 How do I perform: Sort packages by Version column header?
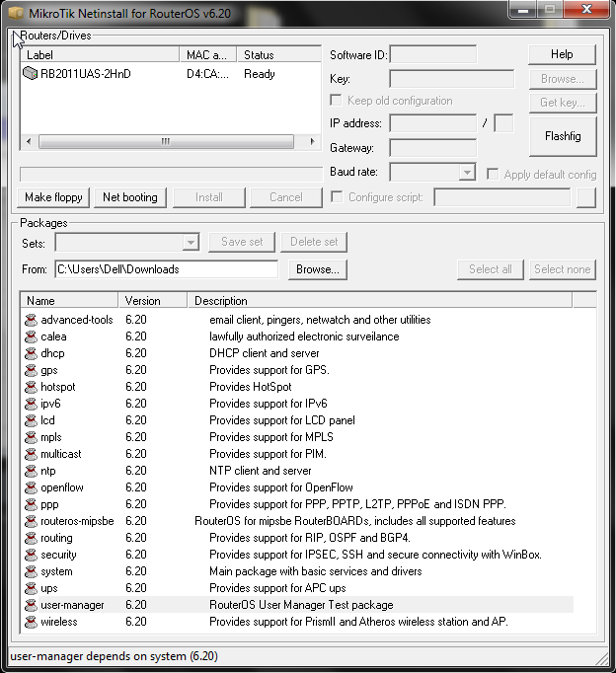pos(153,300)
